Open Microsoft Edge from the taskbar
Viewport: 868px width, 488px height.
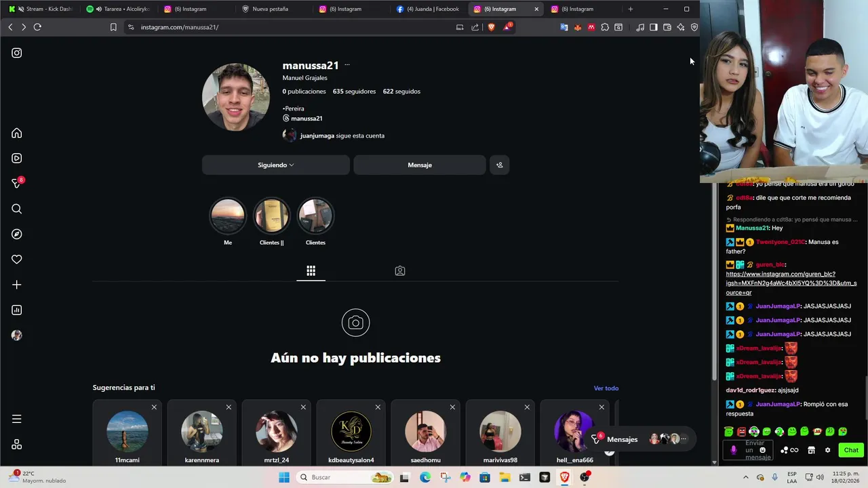(425, 477)
